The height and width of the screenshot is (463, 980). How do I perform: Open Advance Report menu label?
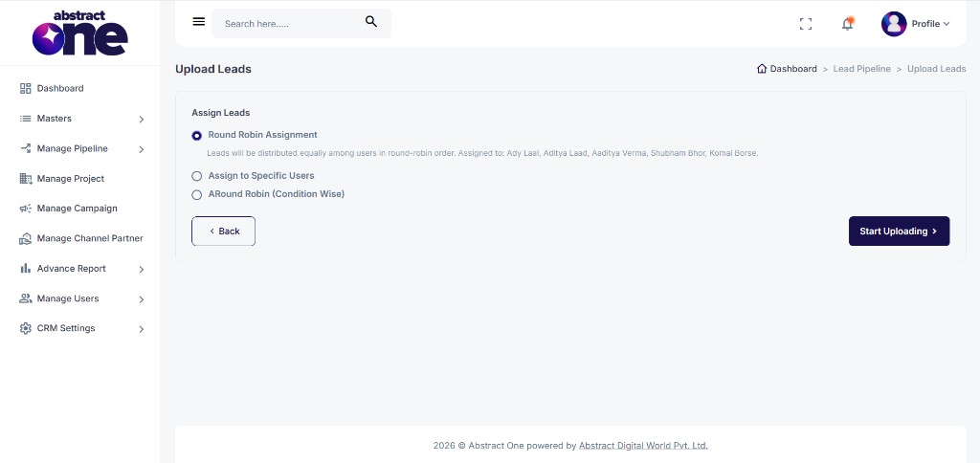71,268
